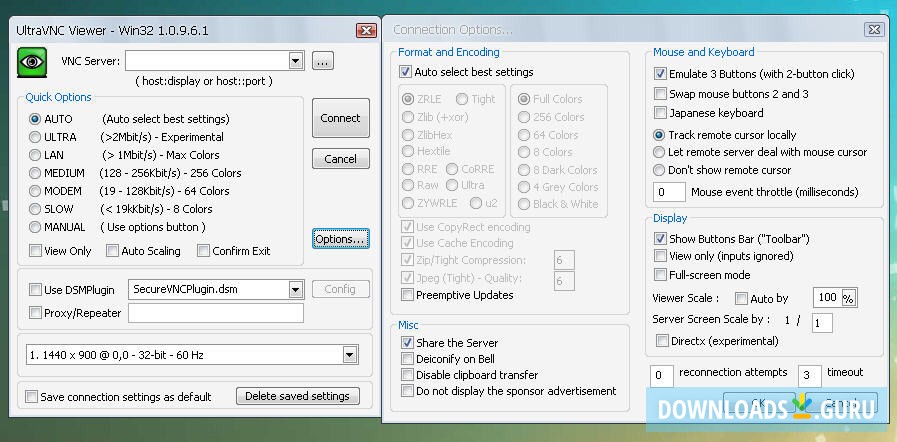
Task: Uncheck Show Buttons Bar ("Toolbar")
Action: [660, 238]
